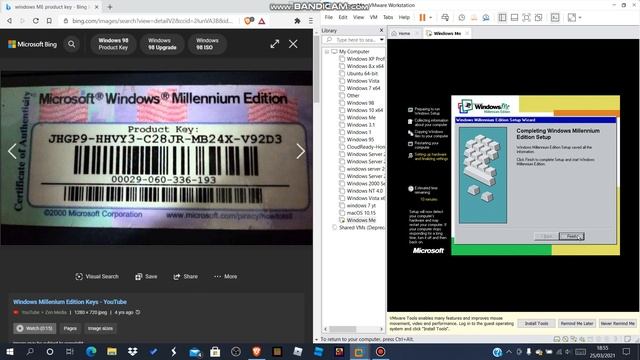Image resolution: width=640 pixels, height=360 pixels.
Task: Open VMware File menu
Action: pos(329,18)
